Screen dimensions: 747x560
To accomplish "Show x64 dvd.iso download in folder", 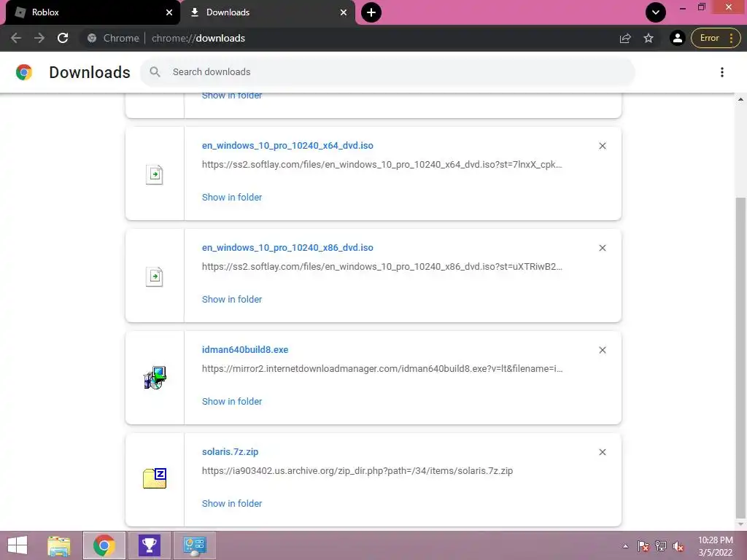I will coord(232,197).
